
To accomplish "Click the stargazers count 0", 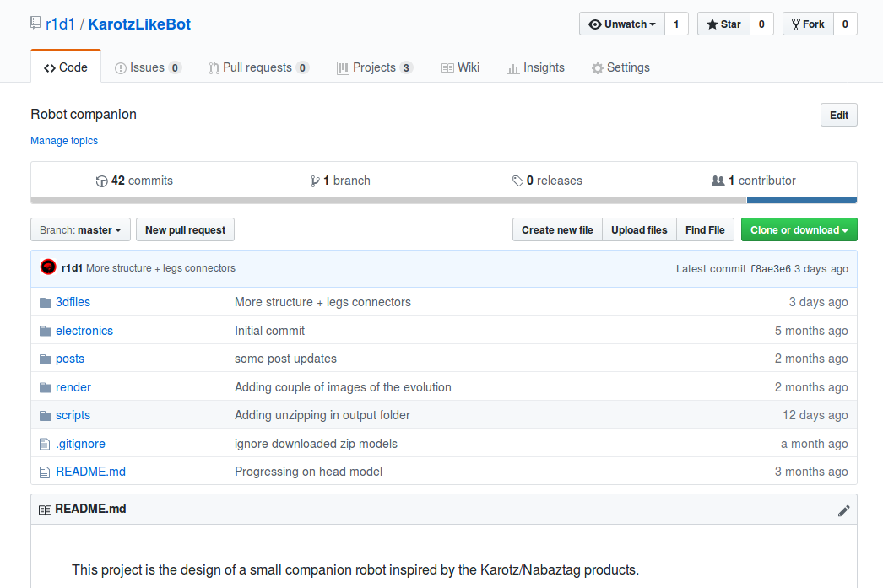I will (761, 24).
